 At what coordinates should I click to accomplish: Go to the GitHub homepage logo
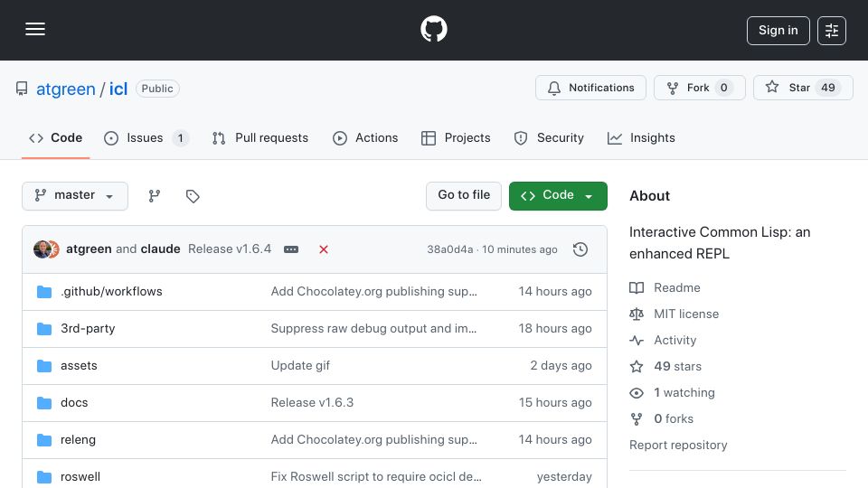pyautogui.click(x=433, y=29)
